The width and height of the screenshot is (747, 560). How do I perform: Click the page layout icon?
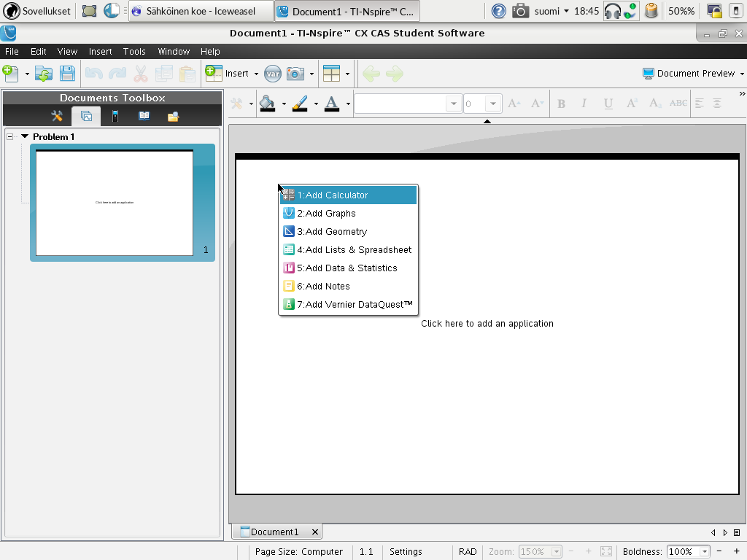pyautogui.click(x=332, y=74)
